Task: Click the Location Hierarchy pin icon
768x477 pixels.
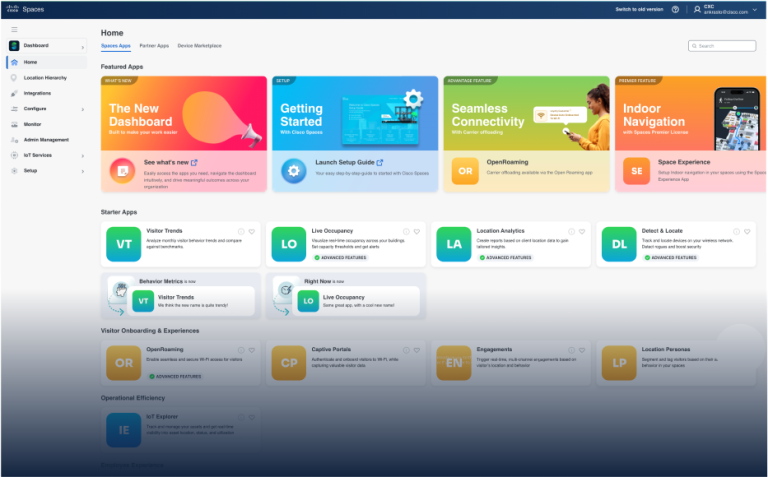Action: pyautogui.click(x=14, y=78)
